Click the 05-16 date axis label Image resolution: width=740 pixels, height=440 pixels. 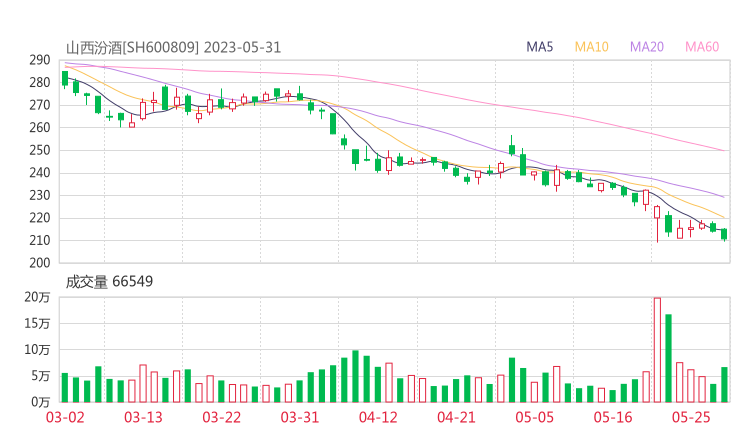[613, 417]
